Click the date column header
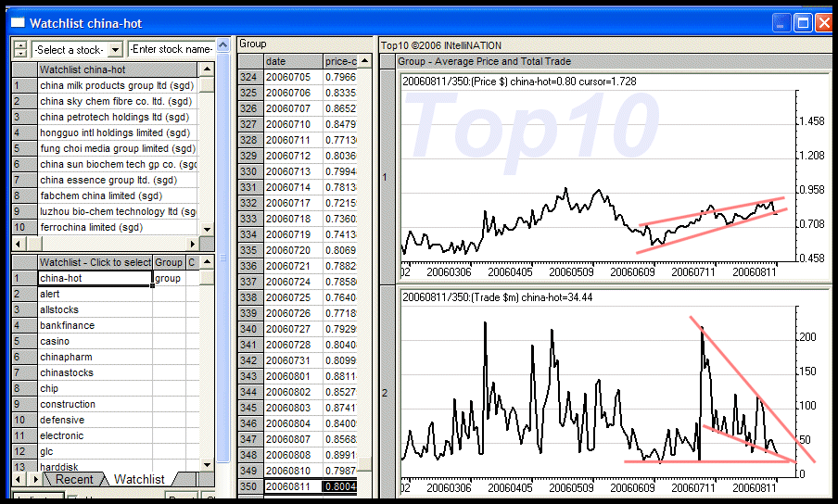 pos(294,61)
